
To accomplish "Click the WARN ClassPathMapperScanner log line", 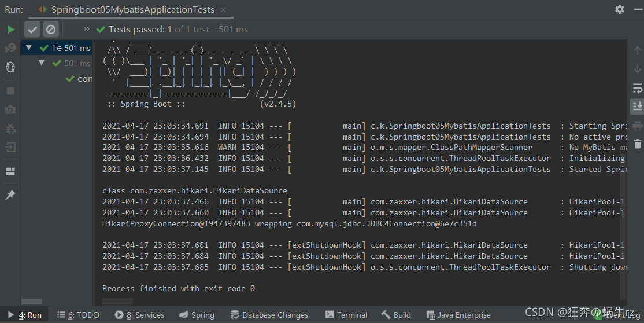I will 364,147.
